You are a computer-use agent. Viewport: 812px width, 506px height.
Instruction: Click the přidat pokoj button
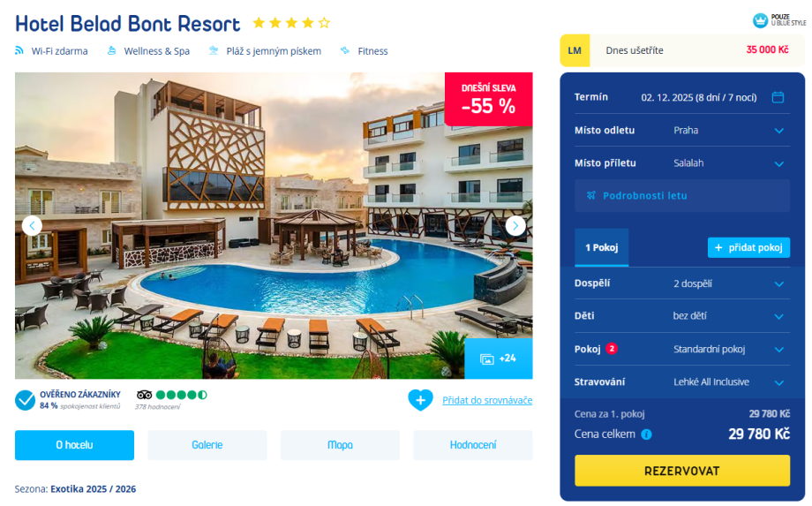pos(748,247)
